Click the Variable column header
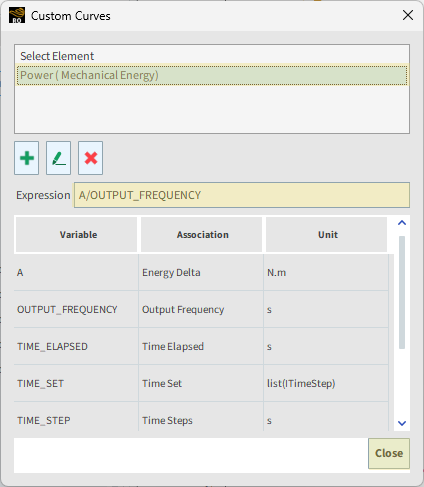424x487 pixels. click(77, 235)
